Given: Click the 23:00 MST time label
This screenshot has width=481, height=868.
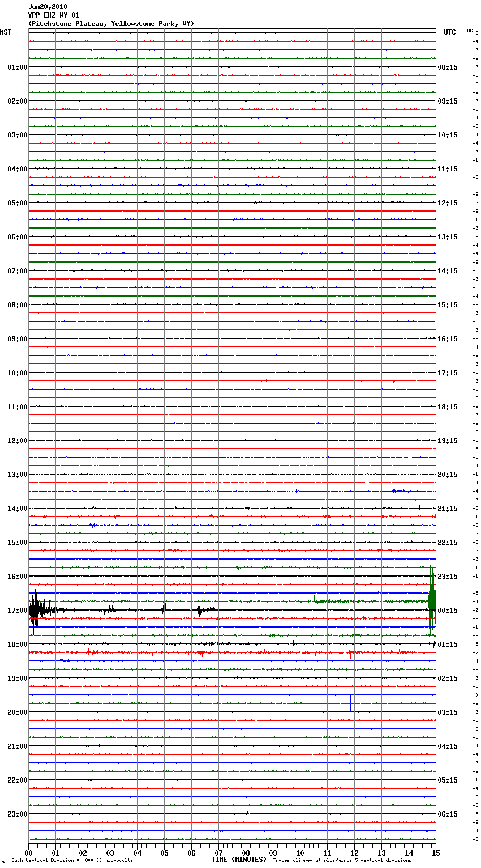Looking at the screenshot, I should (17, 814).
